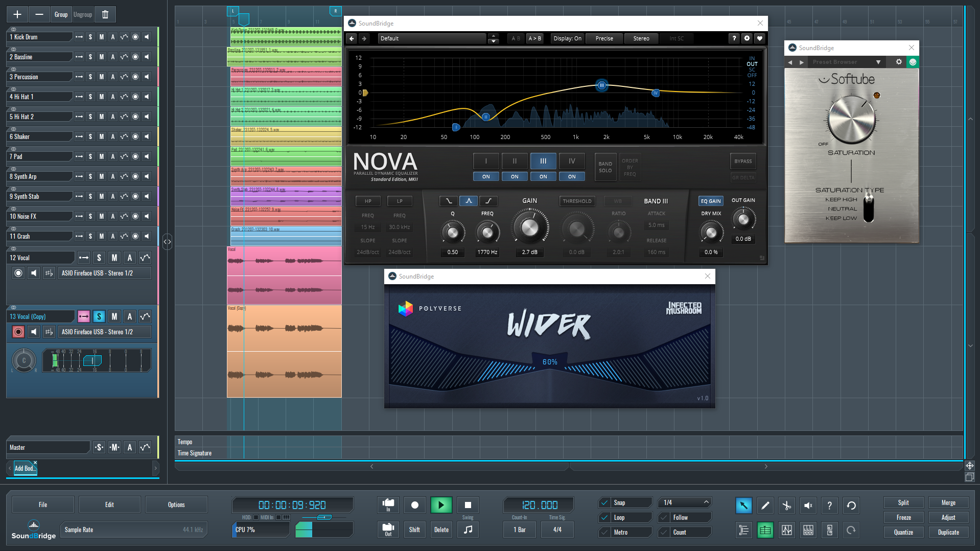Click NOVA previous preset arrow
The image size is (980, 551).
[x=352, y=38]
